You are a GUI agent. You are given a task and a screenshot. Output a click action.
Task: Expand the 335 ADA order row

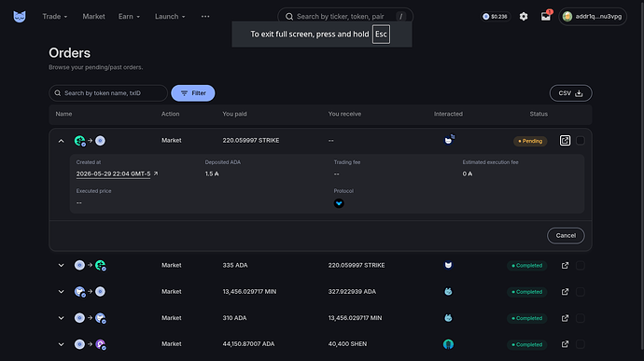click(x=62, y=265)
